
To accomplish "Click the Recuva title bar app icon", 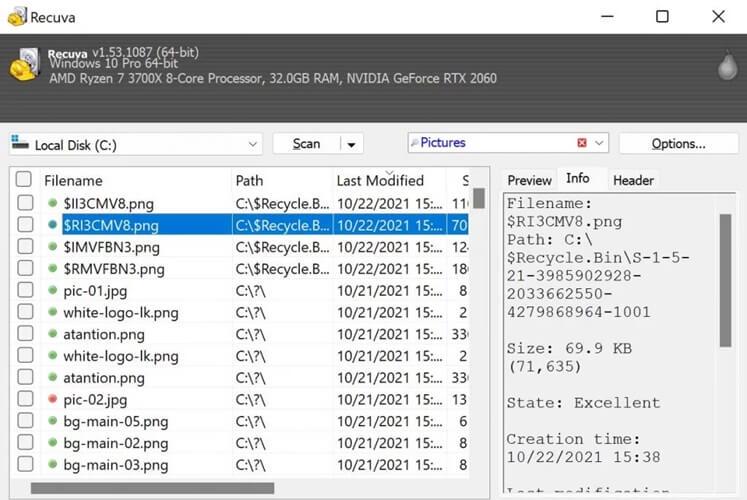I will click(x=17, y=17).
